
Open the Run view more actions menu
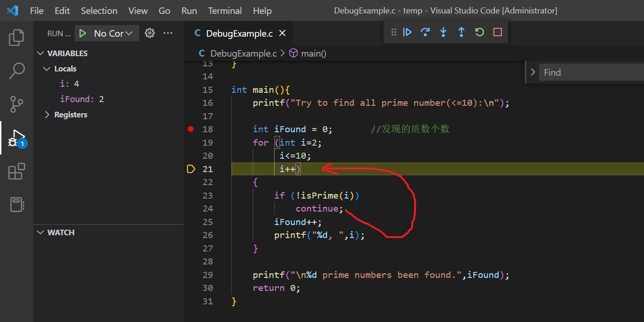(x=168, y=33)
